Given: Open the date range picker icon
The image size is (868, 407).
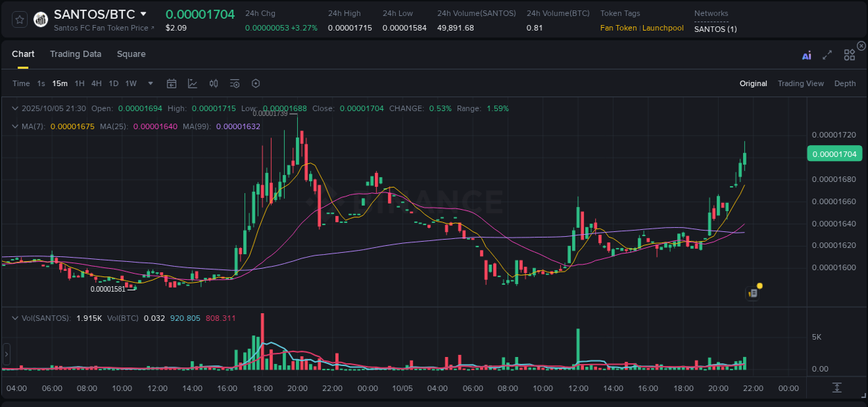Looking at the screenshot, I should [x=172, y=83].
